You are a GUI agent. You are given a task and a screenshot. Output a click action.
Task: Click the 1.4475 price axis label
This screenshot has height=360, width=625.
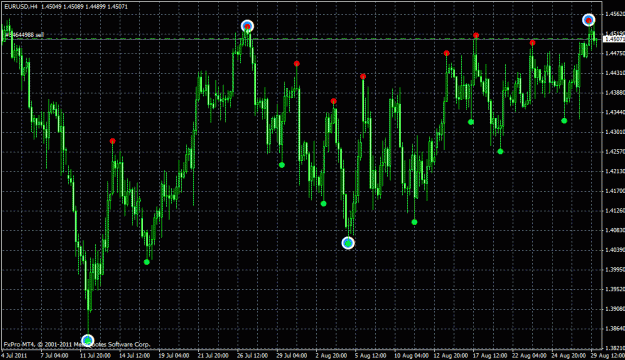615,53
